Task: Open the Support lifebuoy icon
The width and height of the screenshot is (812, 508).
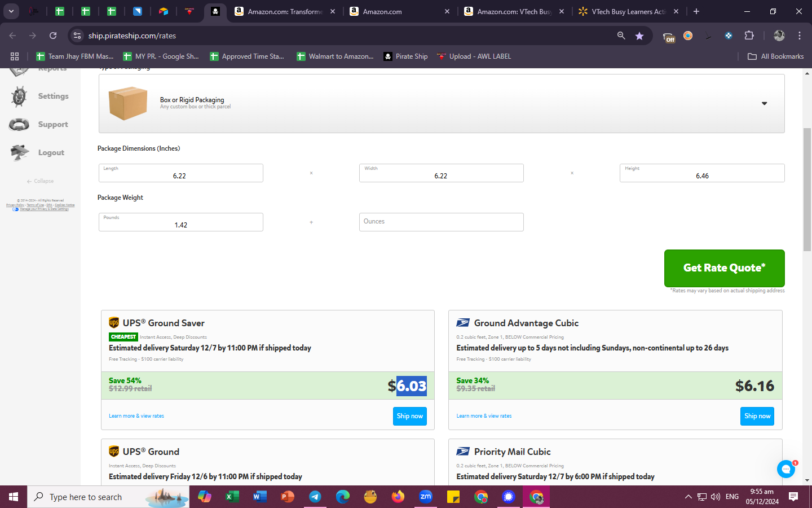Action: point(19,125)
